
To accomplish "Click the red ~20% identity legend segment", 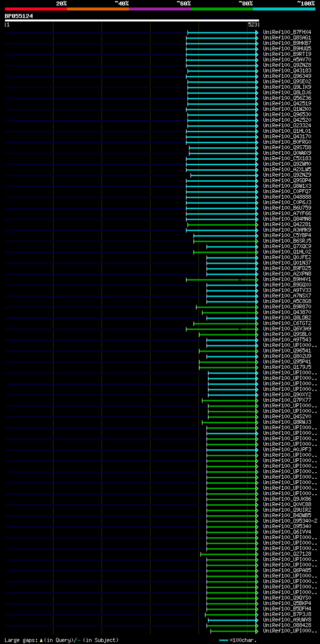I will (x=35, y=8).
